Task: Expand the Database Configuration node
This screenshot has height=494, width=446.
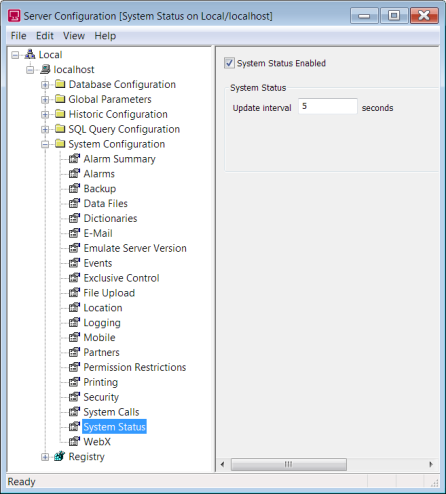Action: (45, 85)
